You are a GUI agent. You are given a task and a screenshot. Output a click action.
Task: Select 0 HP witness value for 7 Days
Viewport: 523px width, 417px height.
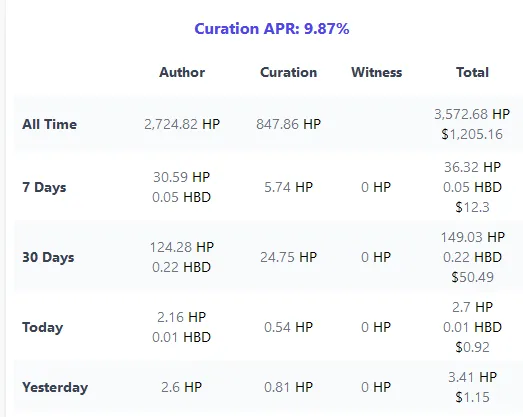pyautogui.click(x=376, y=187)
